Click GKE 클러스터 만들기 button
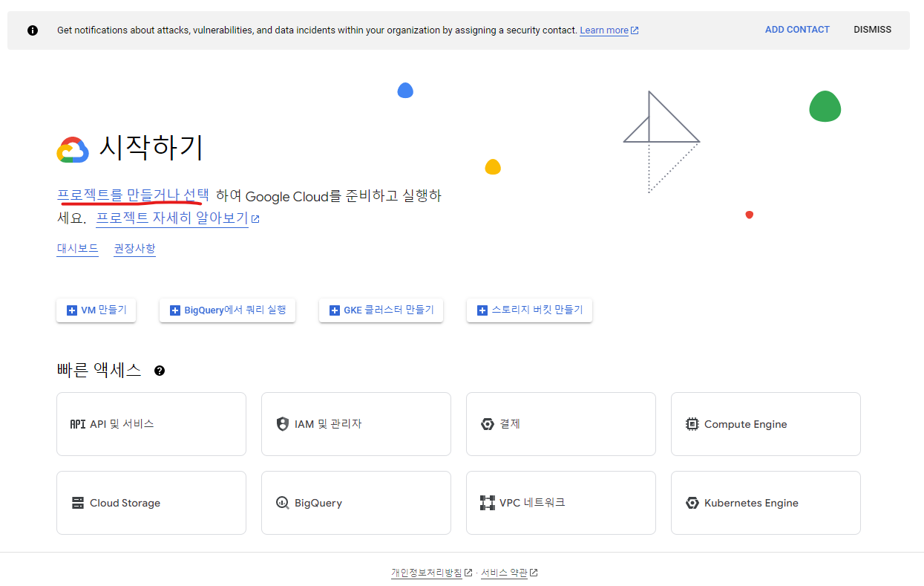The width and height of the screenshot is (924, 586). (381, 310)
